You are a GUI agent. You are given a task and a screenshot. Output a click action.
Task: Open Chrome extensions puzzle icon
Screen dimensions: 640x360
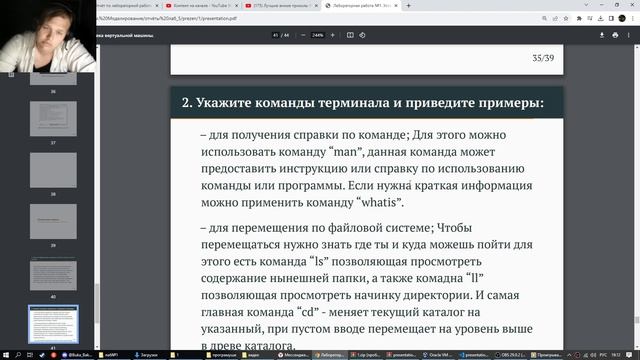point(579,18)
